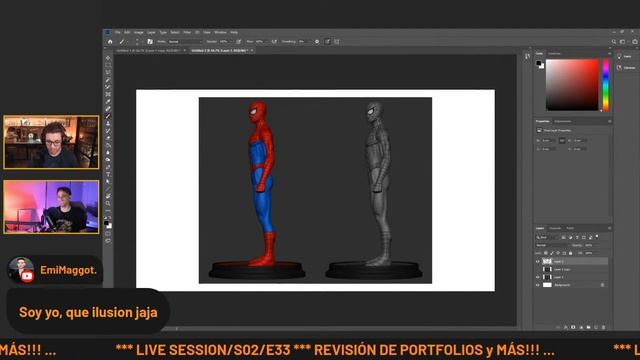Select the Rectangular Marquee tool

[108, 65]
